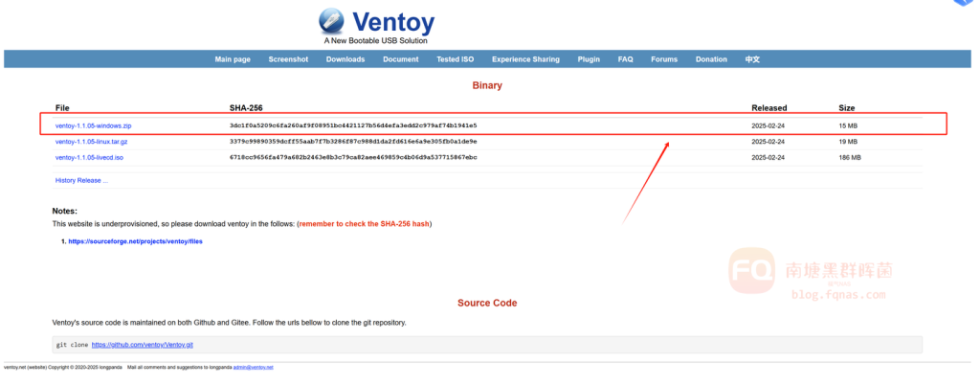Viewport: 980px width, 385px height.
Task: Open the Donation page
Action: (711, 59)
